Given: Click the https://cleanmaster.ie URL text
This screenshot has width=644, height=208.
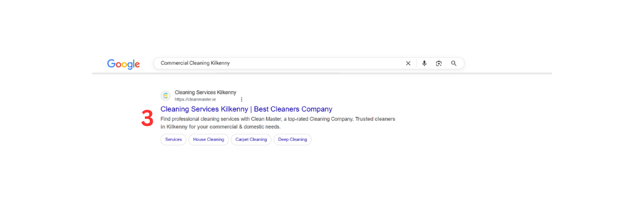Looking at the screenshot, I should [x=195, y=99].
